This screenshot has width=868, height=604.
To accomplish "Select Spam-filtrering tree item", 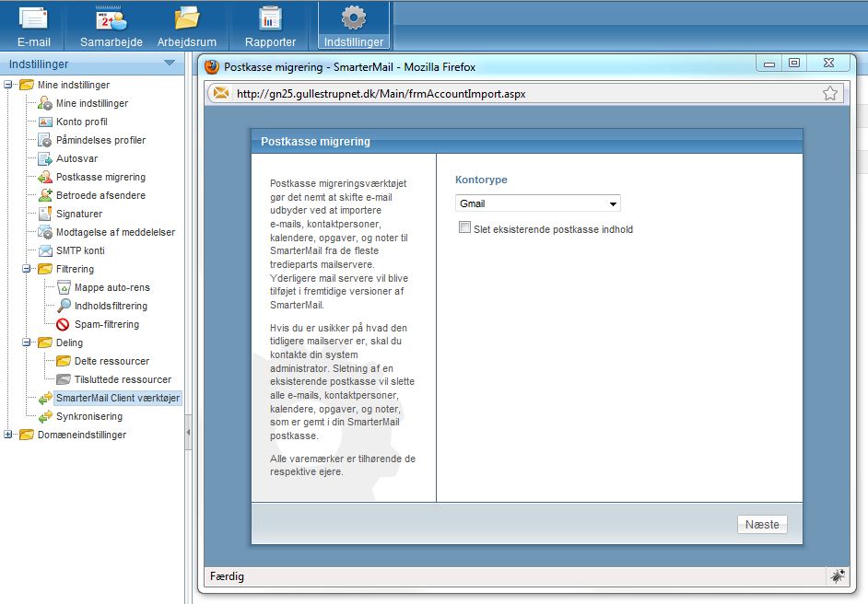I will click(x=107, y=325).
